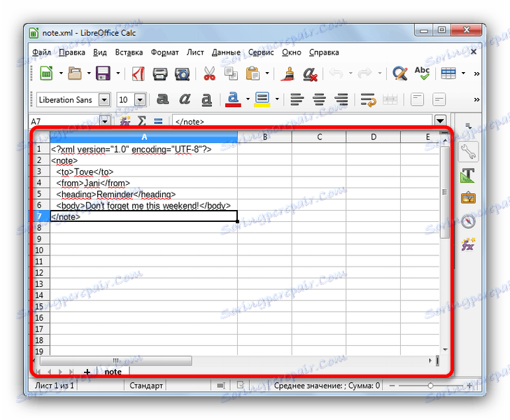Click Merge and Center Cells icon

click(x=390, y=99)
